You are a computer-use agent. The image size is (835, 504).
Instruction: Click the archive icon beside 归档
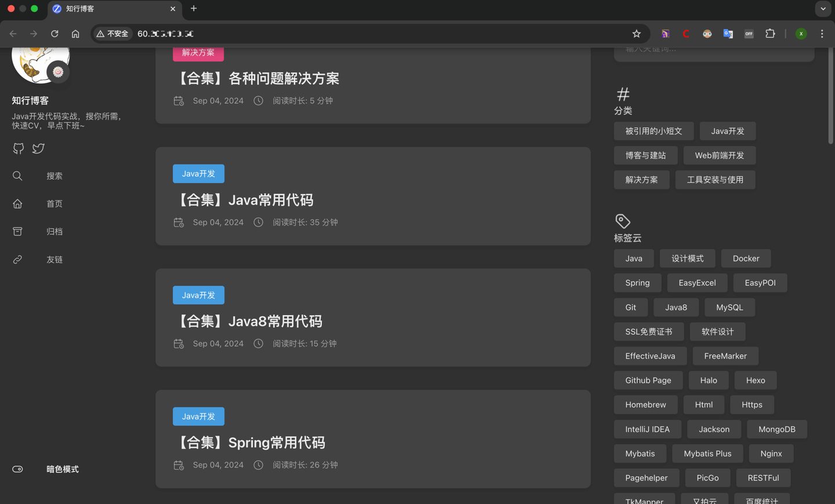(x=17, y=231)
